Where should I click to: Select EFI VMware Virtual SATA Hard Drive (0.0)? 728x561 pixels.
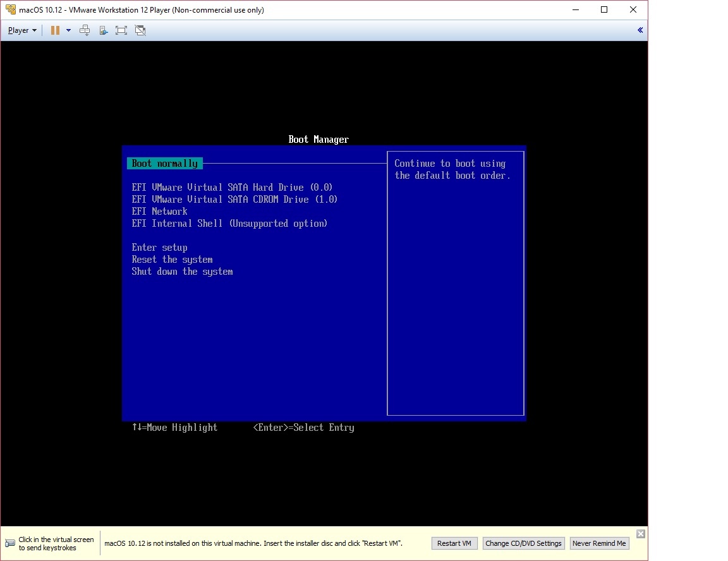232,188
